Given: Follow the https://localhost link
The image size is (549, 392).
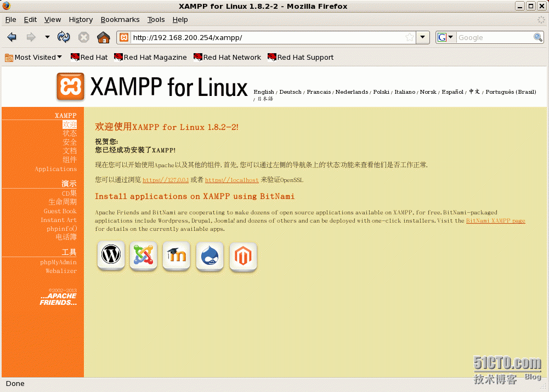Looking at the screenshot, I should pos(232,180).
